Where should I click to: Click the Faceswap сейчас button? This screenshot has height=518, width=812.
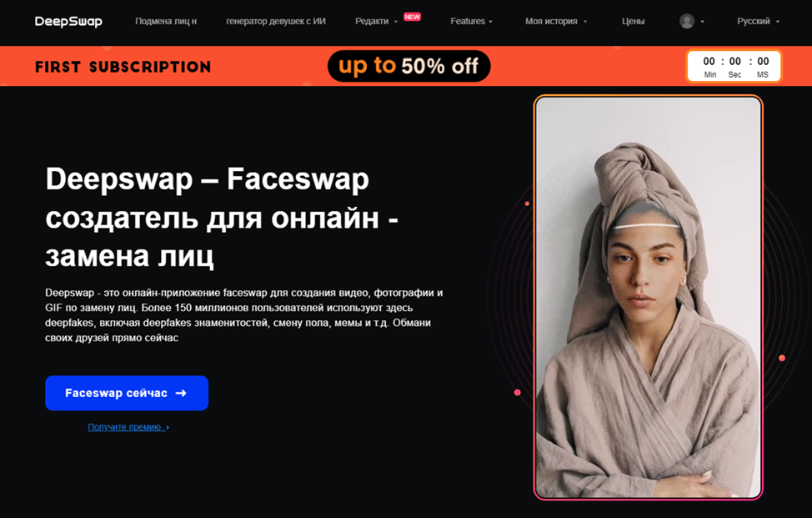pyautogui.click(x=127, y=393)
